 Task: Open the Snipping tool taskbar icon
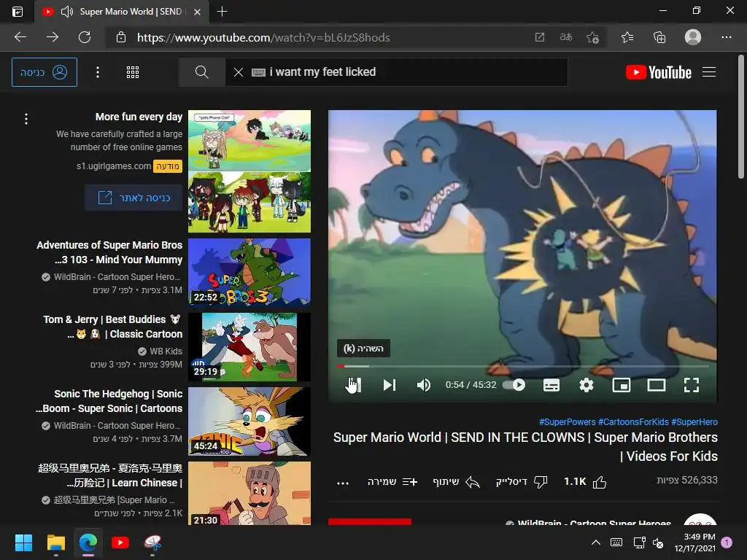tap(152, 542)
